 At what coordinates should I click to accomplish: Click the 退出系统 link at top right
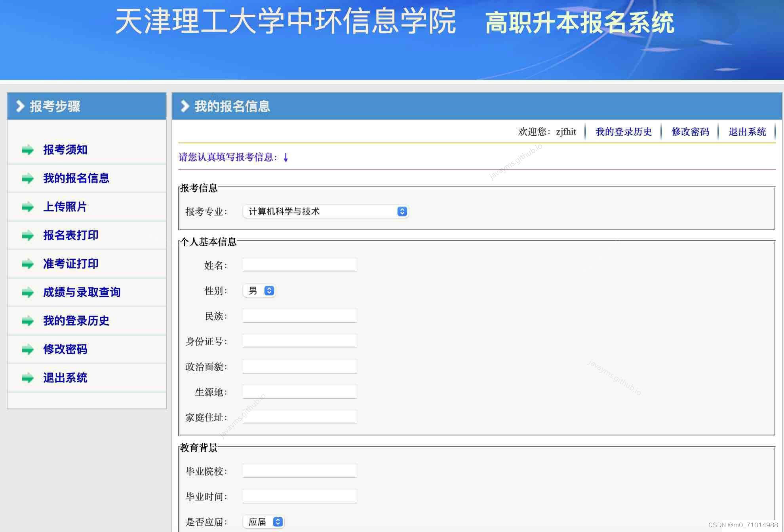pyautogui.click(x=748, y=132)
